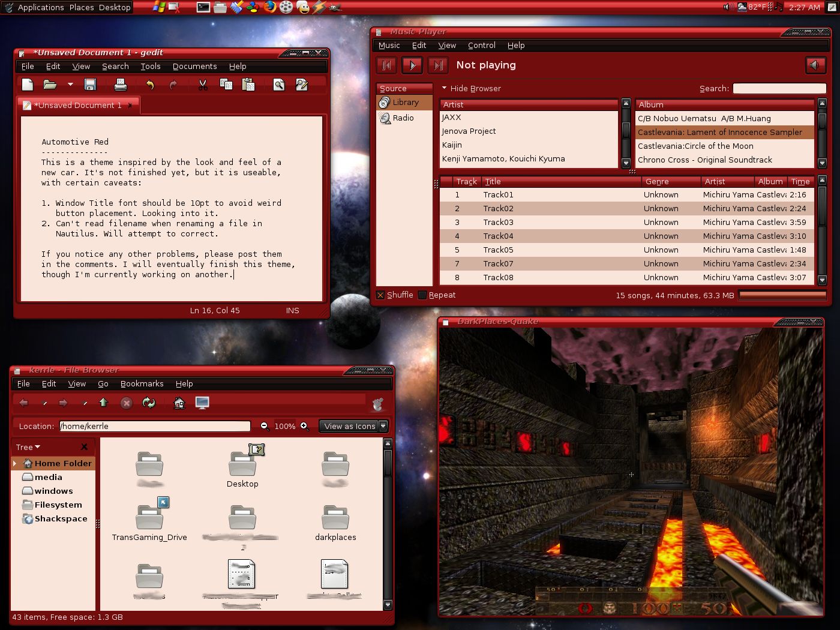Skip to next track in Music Player
This screenshot has height=630, width=840.
(438, 65)
